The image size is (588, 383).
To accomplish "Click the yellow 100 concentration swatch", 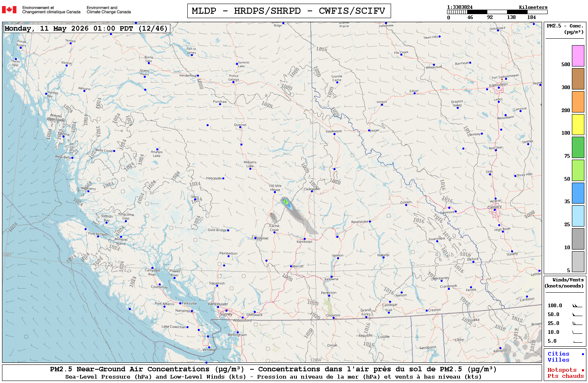I will point(578,124).
